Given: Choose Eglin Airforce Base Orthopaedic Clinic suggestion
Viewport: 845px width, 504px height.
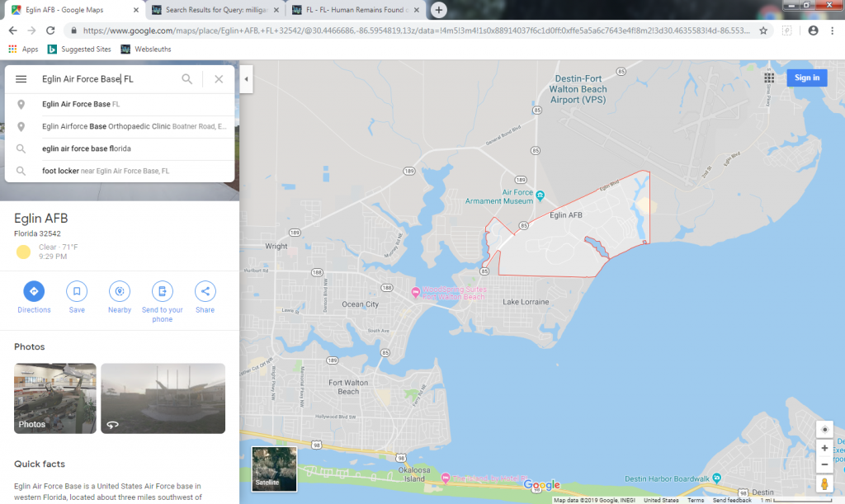Looking at the screenshot, I should 106,127.
